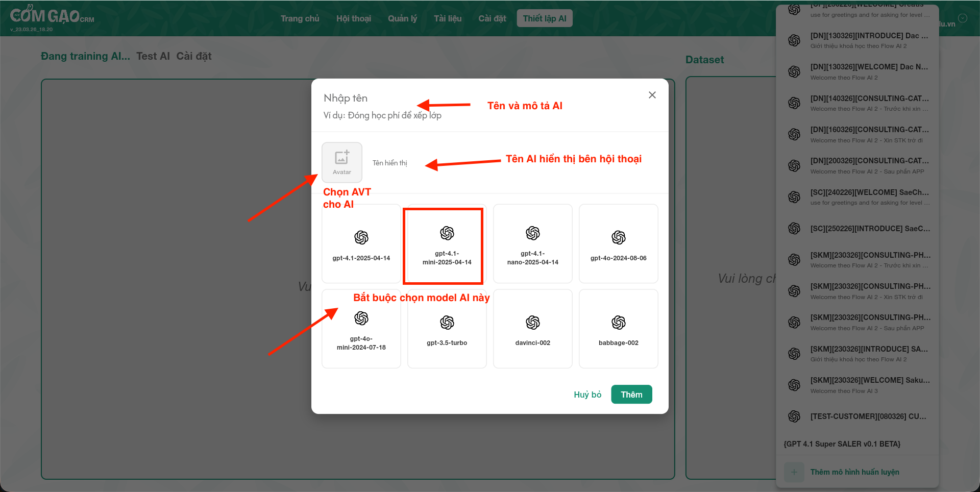Close the Nhập tên dialog with X
This screenshot has width=980, height=492.
pos(652,95)
